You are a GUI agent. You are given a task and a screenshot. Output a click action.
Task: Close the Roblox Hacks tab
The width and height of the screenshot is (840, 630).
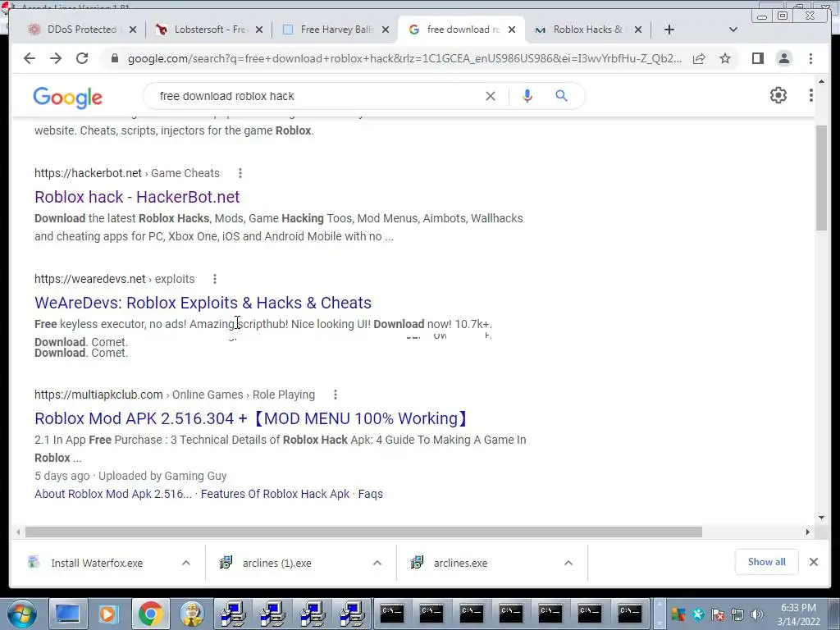pyautogui.click(x=638, y=30)
